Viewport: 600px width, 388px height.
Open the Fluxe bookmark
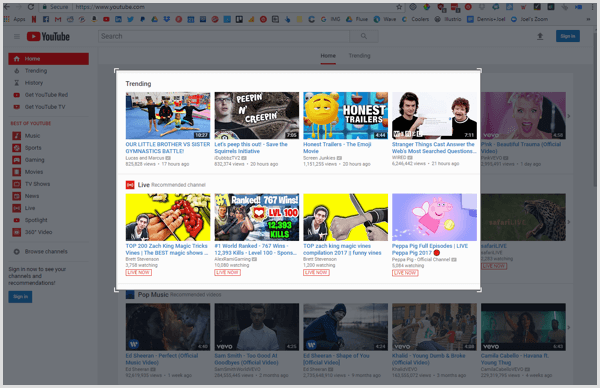357,19
